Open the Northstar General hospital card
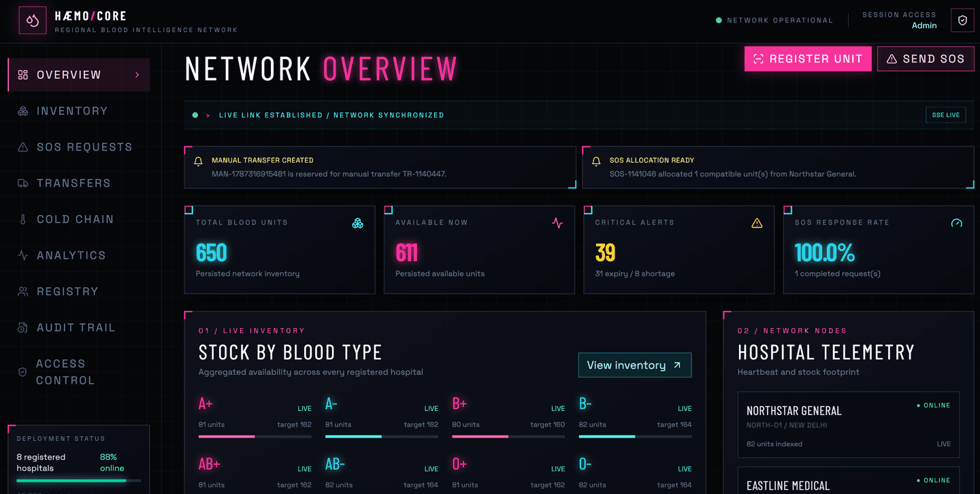This screenshot has width=980, height=494. [x=849, y=425]
